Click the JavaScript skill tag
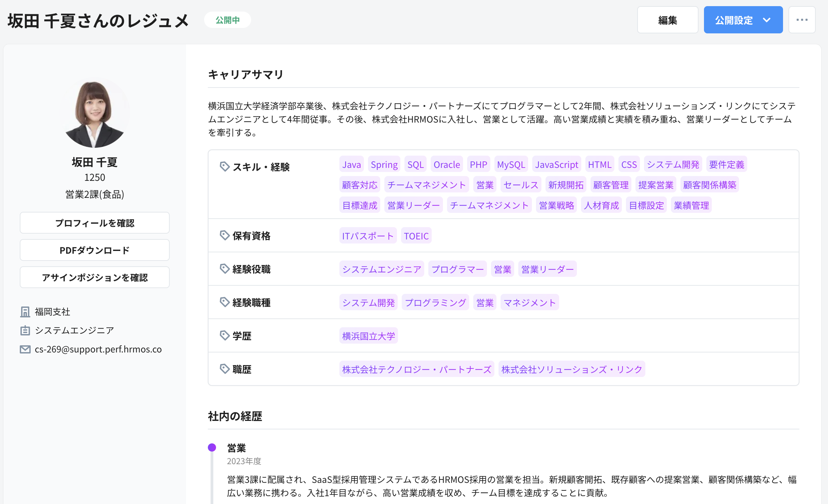 (556, 164)
